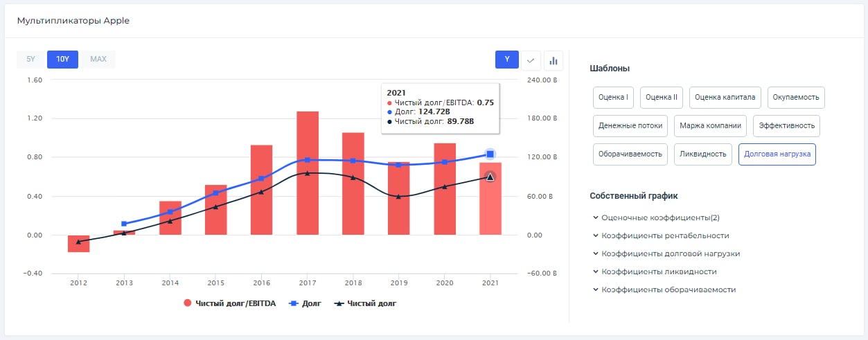Click the 2012 negative red bar
This screenshot has height=340, width=868.
tap(79, 243)
